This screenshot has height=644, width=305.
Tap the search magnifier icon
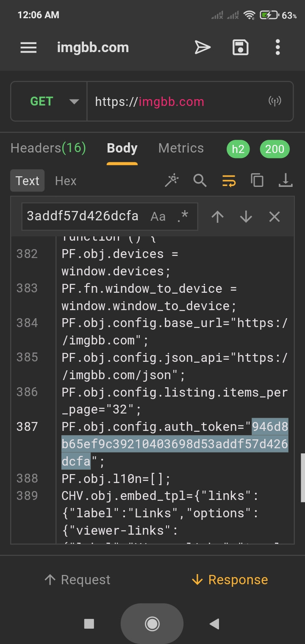(200, 181)
